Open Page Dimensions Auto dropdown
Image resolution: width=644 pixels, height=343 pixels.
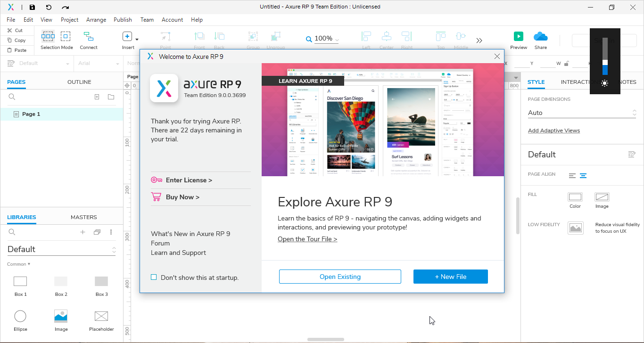(582, 113)
